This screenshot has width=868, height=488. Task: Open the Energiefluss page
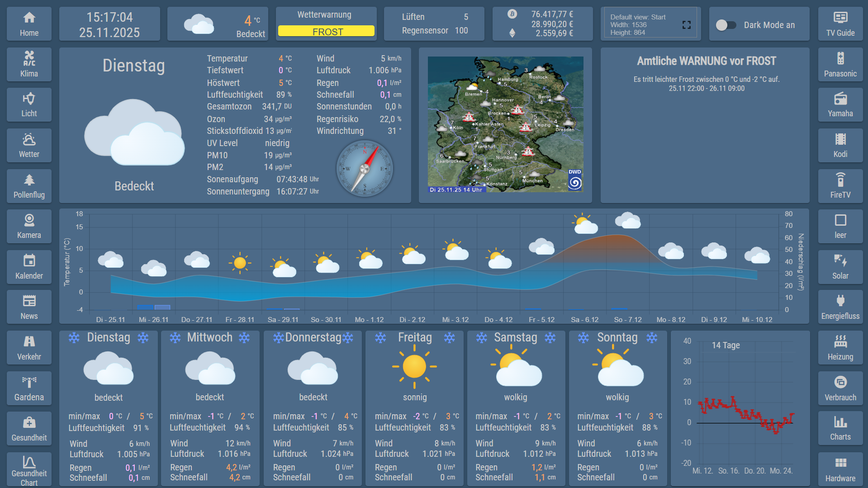click(x=840, y=307)
